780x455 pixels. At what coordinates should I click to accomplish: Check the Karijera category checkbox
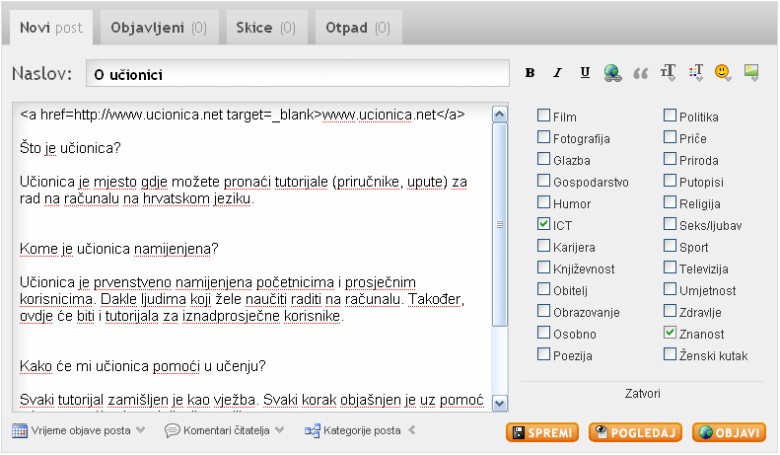(x=543, y=246)
